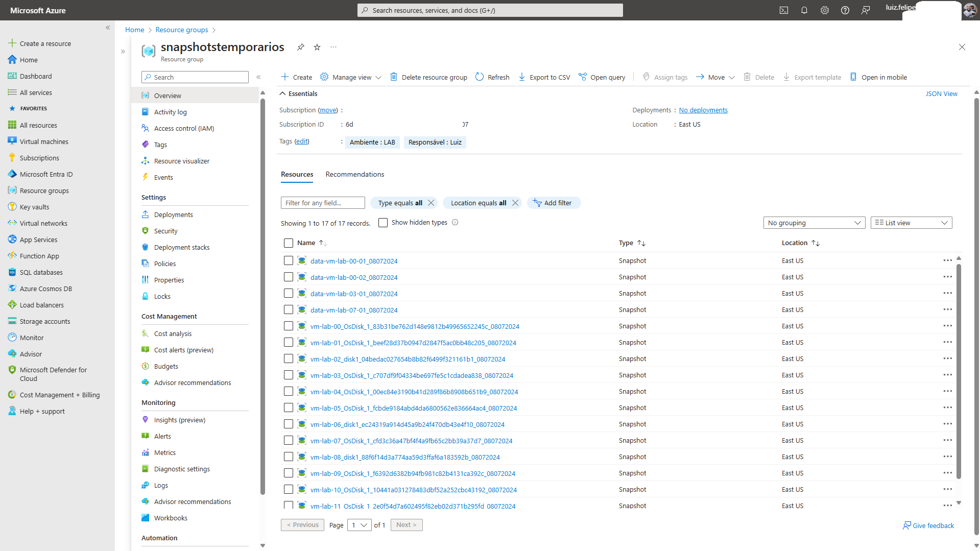Image resolution: width=980 pixels, height=551 pixels.
Task: Tick the select-all checkbox in Name header
Action: [289, 243]
